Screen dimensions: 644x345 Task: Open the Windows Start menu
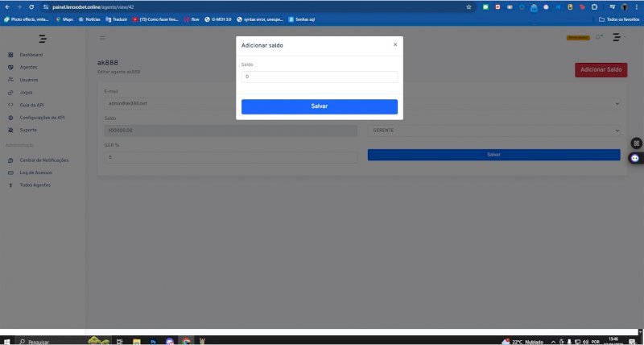pos(6,341)
